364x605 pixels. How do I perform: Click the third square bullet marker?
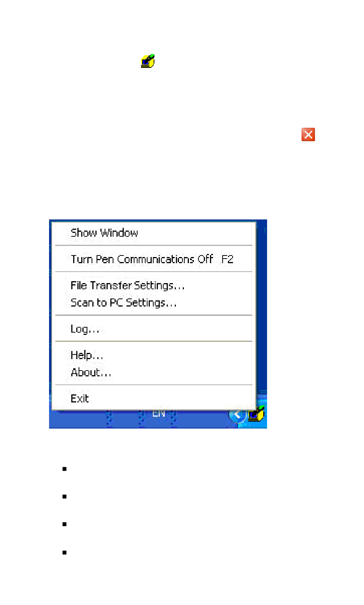(64, 524)
